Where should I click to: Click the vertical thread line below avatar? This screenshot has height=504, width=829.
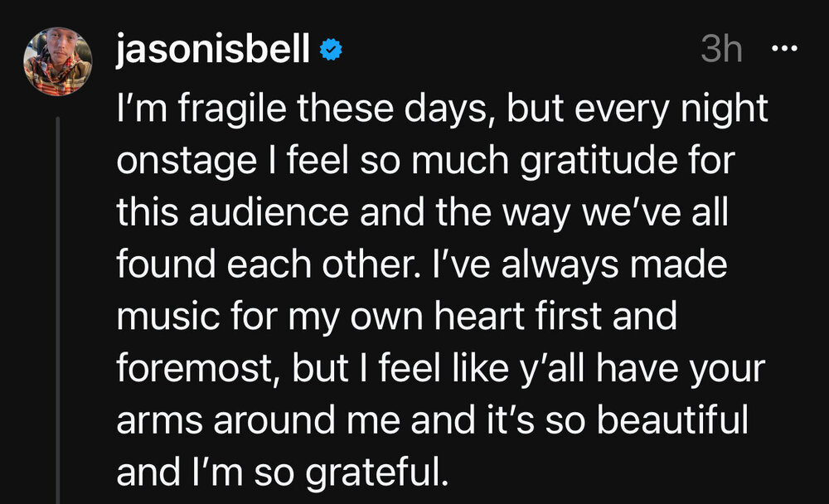[58, 307]
